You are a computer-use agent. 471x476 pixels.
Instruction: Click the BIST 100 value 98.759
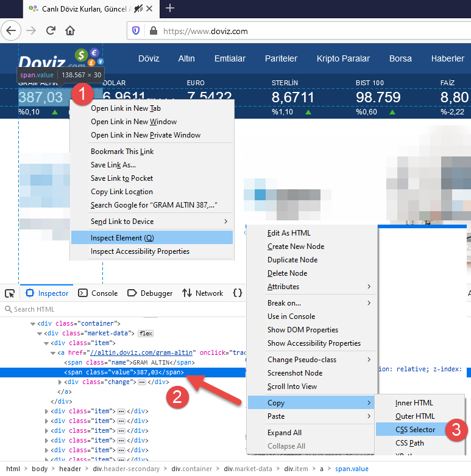coord(378,97)
